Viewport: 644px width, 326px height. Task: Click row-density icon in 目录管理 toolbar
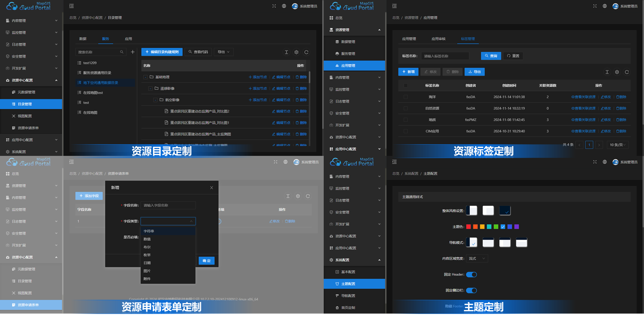pos(286,52)
